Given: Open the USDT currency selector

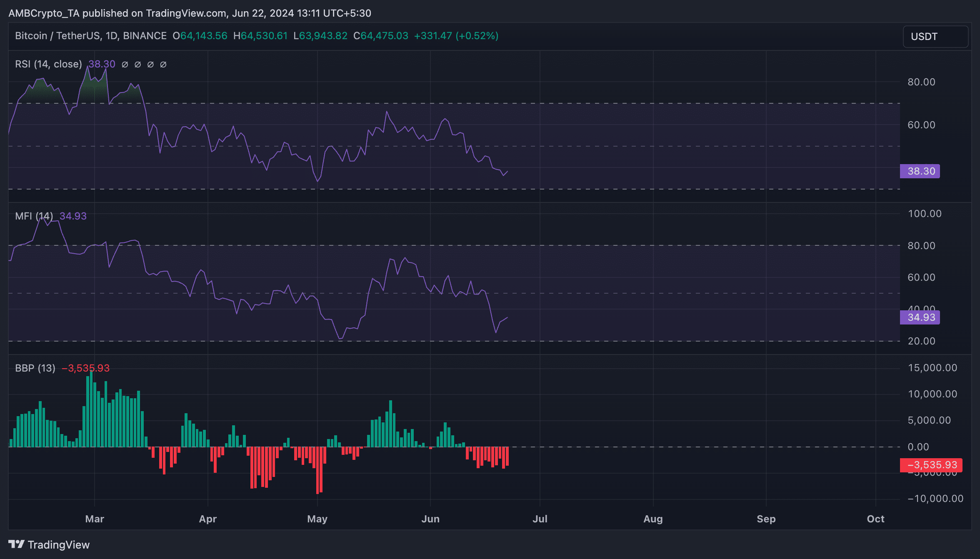Looking at the screenshot, I should (x=935, y=37).
